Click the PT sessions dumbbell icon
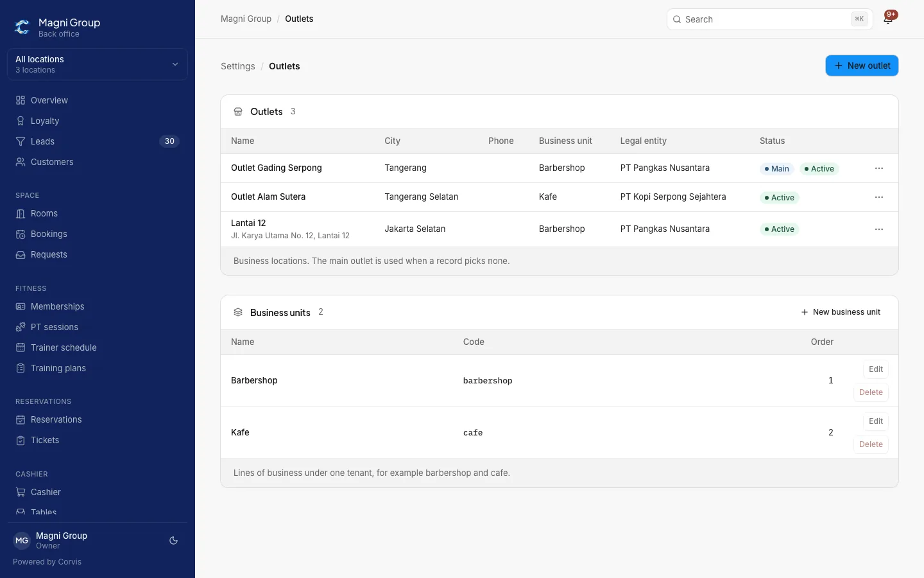924x578 pixels. click(21, 328)
